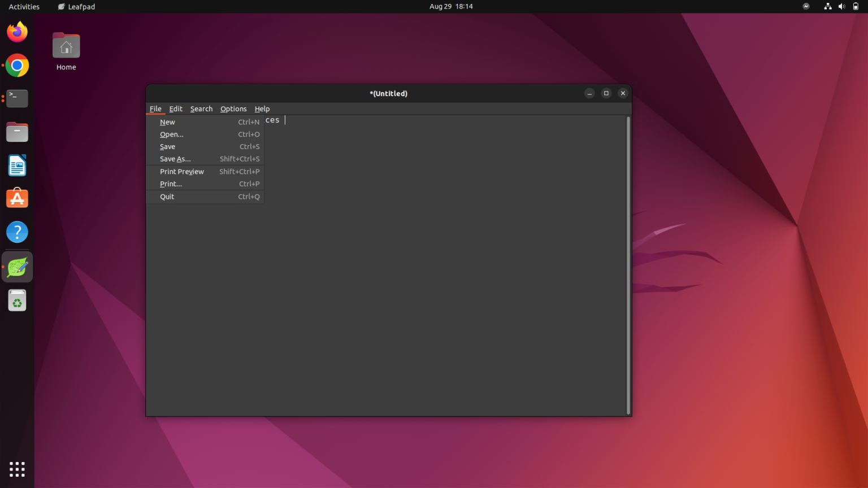
Task: Click Quit in the File menu
Action: pyautogui.click(x=167, y=197)
